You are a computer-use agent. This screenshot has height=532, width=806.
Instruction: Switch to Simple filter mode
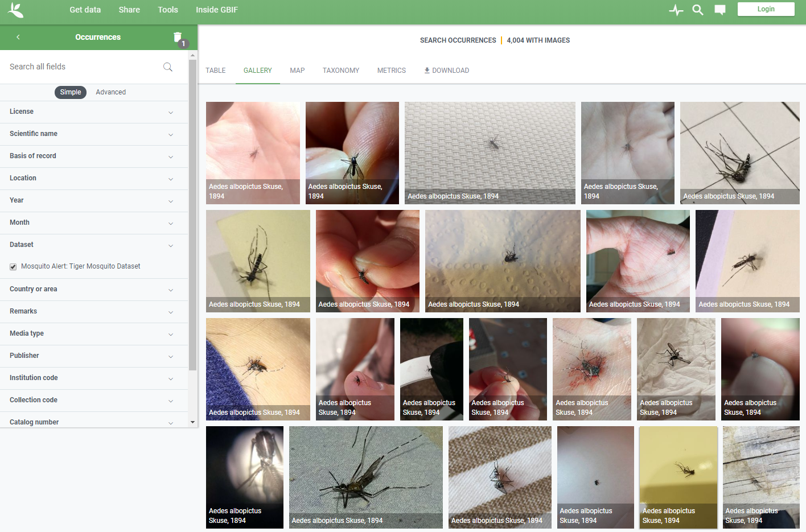pyautogui.click(x=71, y=92)
